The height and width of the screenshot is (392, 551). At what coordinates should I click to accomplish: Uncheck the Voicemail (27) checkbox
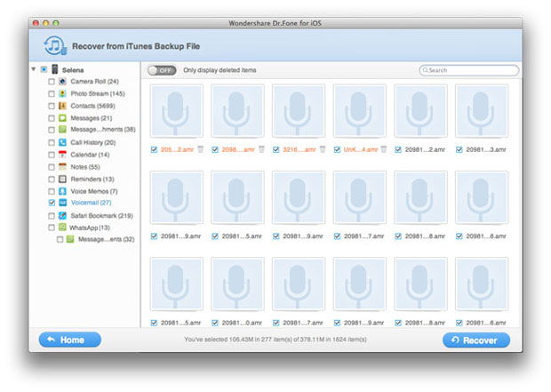52,203
